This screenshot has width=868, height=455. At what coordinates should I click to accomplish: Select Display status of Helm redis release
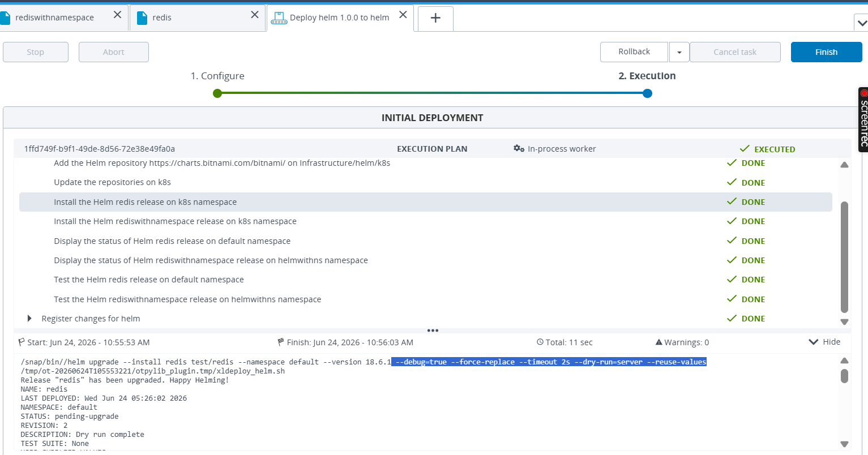pos(172,241)
